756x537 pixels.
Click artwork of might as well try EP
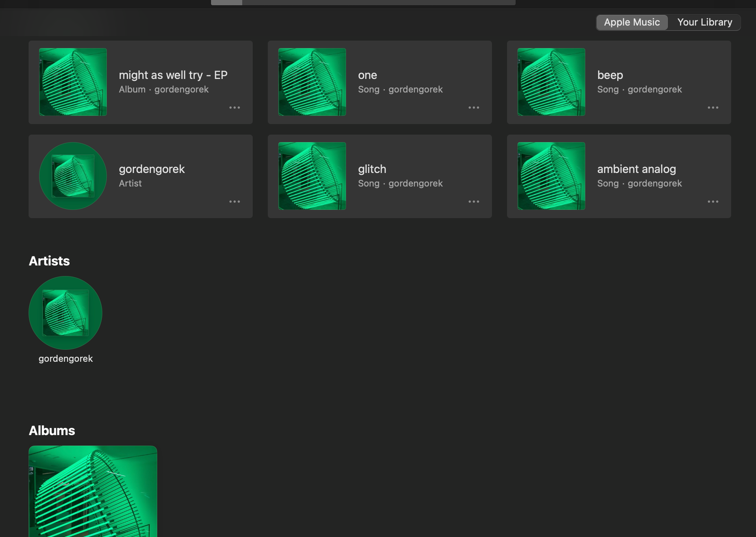tap(73, 82)
